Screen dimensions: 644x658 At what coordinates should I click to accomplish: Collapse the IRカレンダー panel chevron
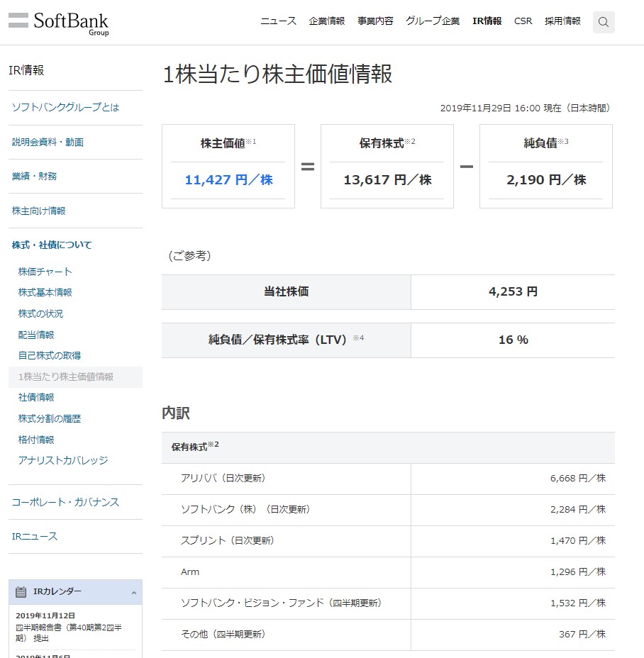[134, 592]
